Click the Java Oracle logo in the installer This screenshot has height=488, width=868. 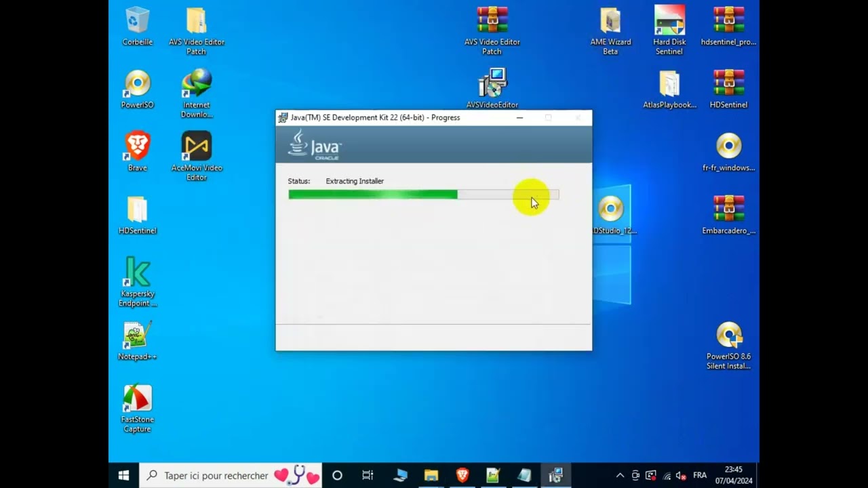(x=315, y=144)
